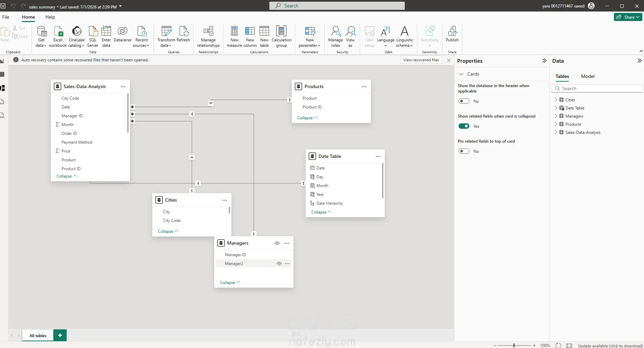
Task: Fit model to screen
Action: click(x=570, y=346)
